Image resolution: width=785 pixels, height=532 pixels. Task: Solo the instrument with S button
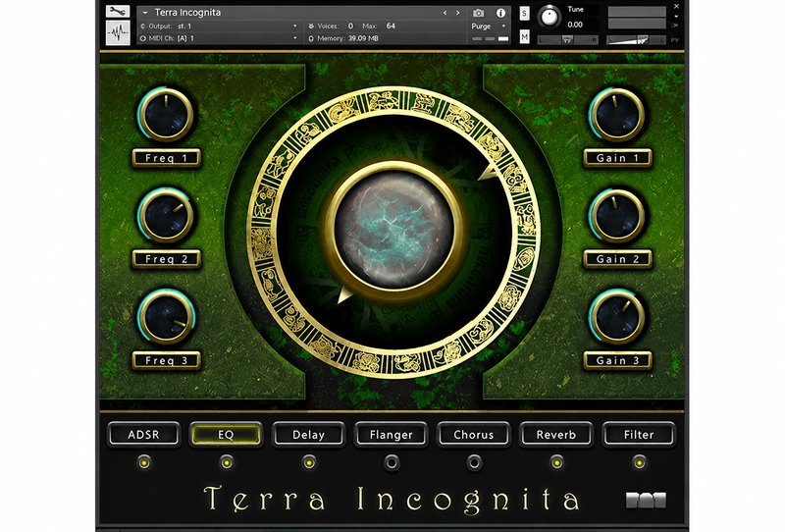[x=524, y=13]
